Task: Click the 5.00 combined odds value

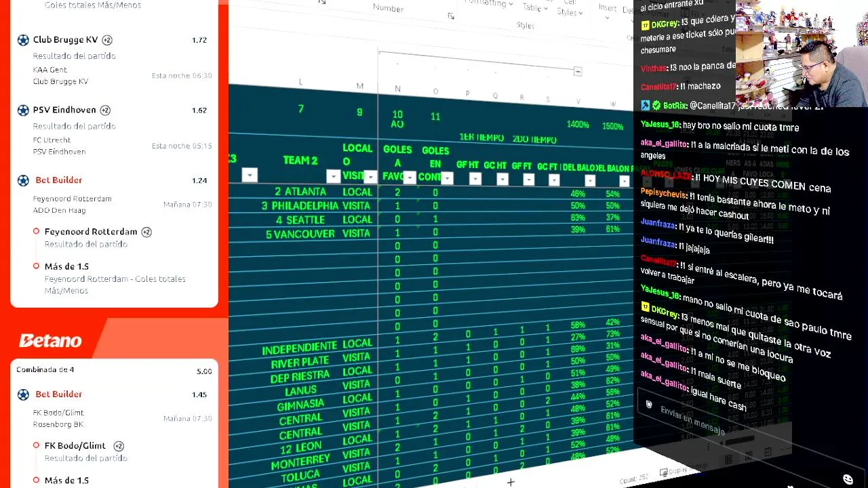Action: 203,371
